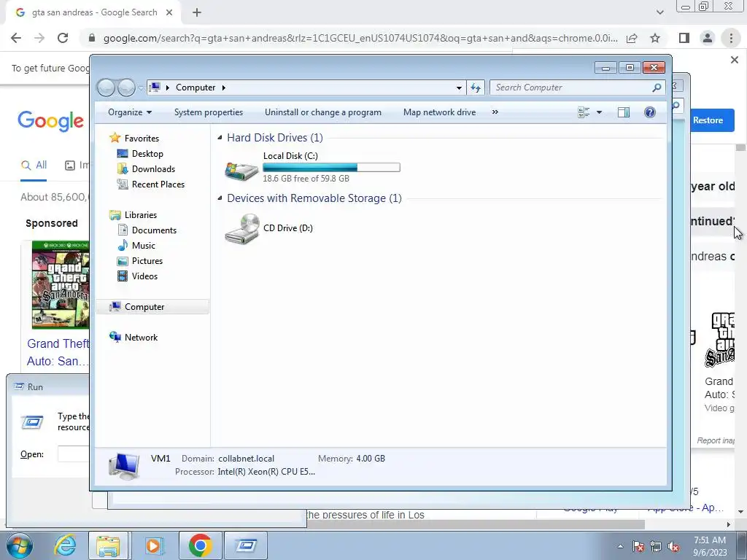Open Windows Media Player from taskbar
Screen dimensions: 747x560
pos(153,545)
